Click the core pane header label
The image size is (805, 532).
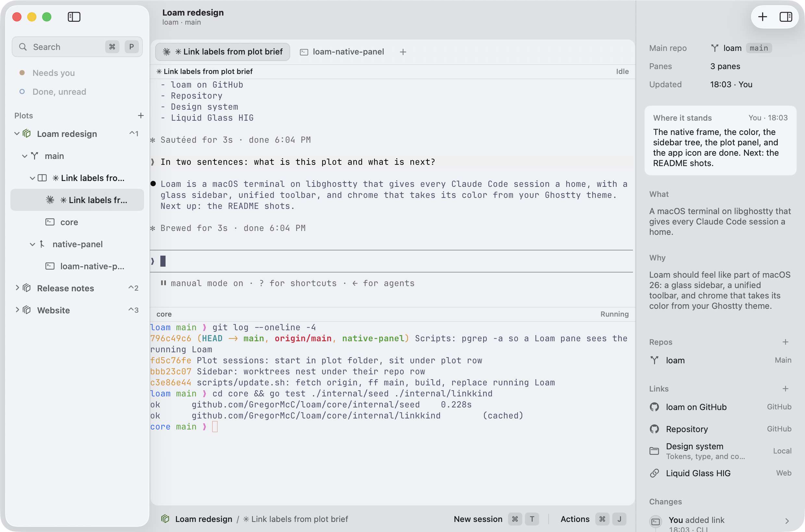coord(164,314)
